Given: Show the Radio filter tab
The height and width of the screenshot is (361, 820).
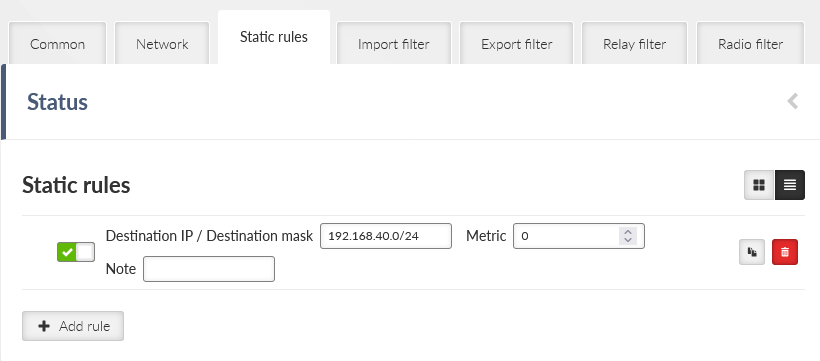Looking at the screenshot, I should click(x=750, y=43).
